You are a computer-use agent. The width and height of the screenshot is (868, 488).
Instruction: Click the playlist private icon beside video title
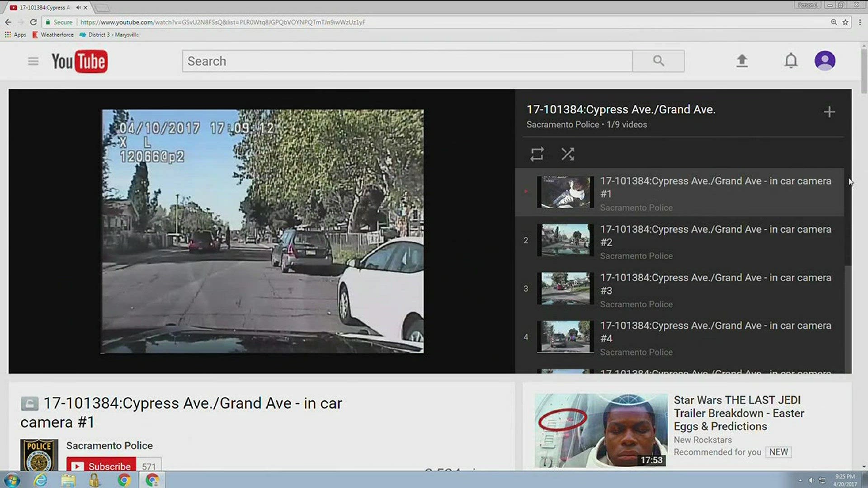(29, 404)
